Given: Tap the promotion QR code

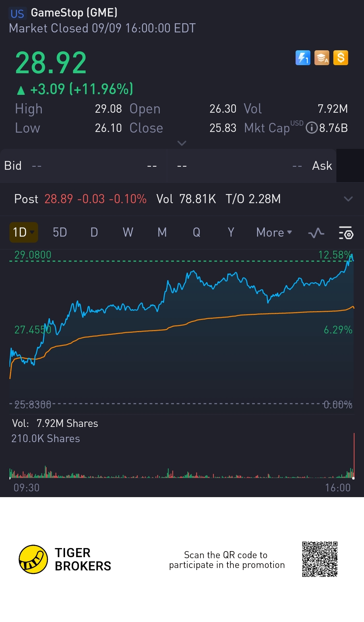Looking at the screenshot, I should tap(320, 559).
